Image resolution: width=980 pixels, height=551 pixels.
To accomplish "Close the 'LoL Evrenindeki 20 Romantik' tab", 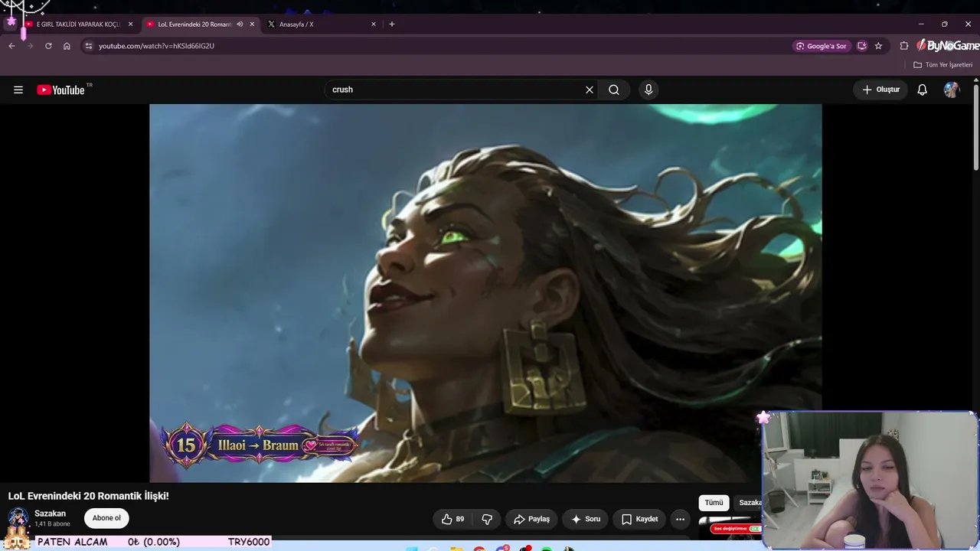I will [252, 24].
